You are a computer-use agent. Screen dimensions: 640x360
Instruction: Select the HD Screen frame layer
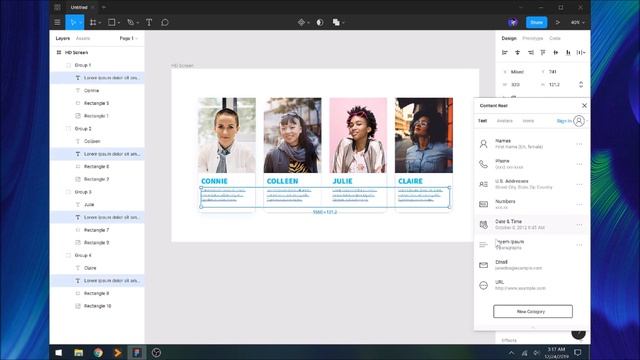97,52
